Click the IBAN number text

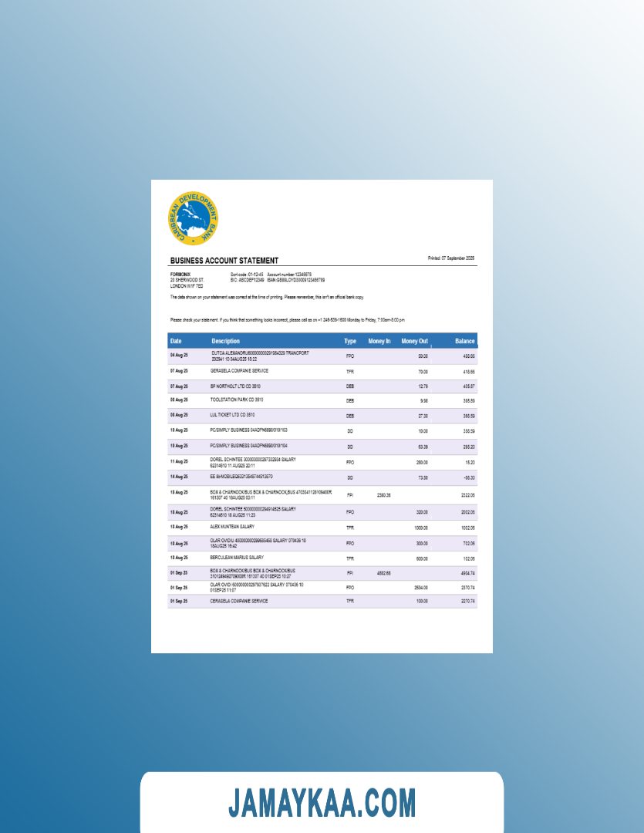pos(296,279)
